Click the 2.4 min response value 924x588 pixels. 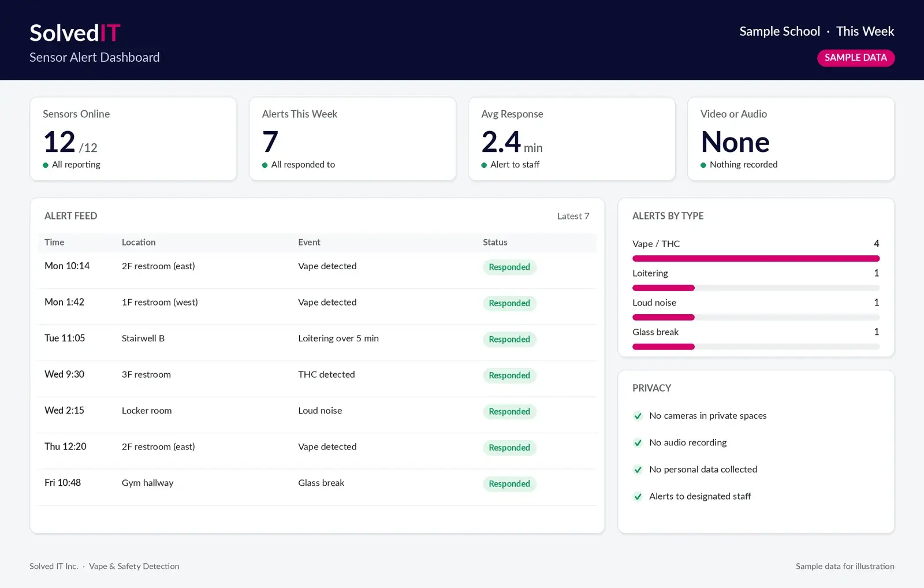[512, 142]
